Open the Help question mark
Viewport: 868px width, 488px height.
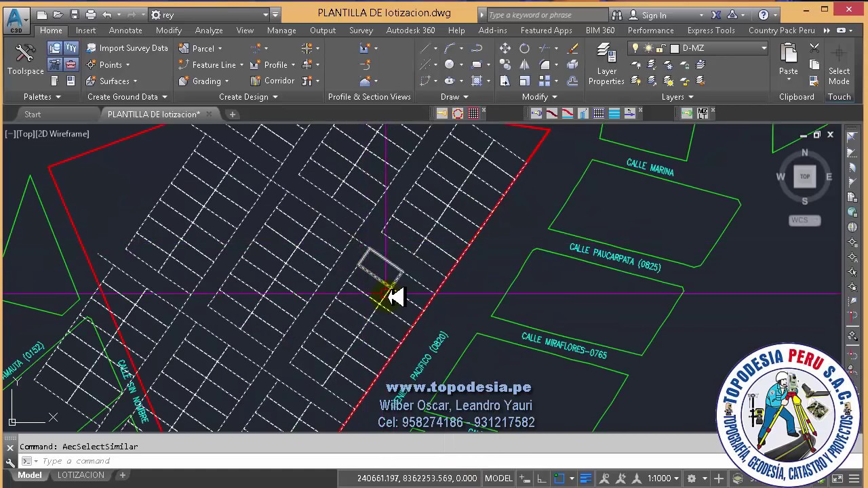tap(764, 15)
